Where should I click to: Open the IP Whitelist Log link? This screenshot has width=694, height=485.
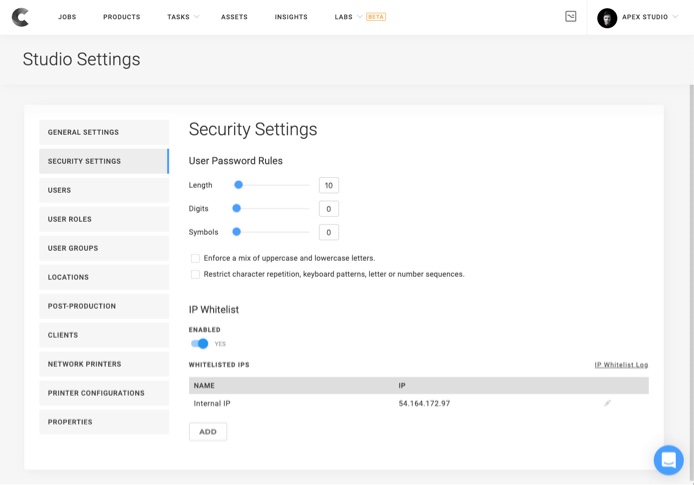pyautogui.click(x=621, y=365)
